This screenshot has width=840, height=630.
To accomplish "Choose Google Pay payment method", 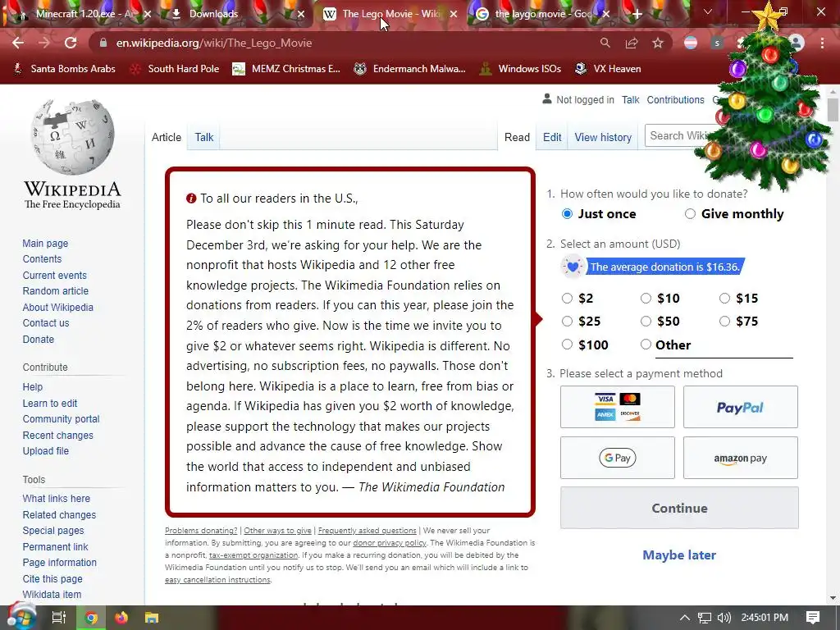I will click(617, 458).
